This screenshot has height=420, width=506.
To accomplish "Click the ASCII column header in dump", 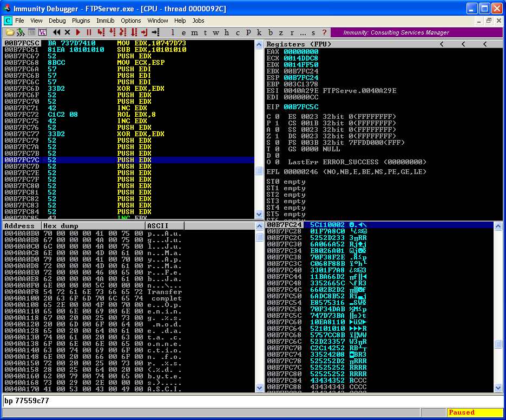I will point(165,225).
